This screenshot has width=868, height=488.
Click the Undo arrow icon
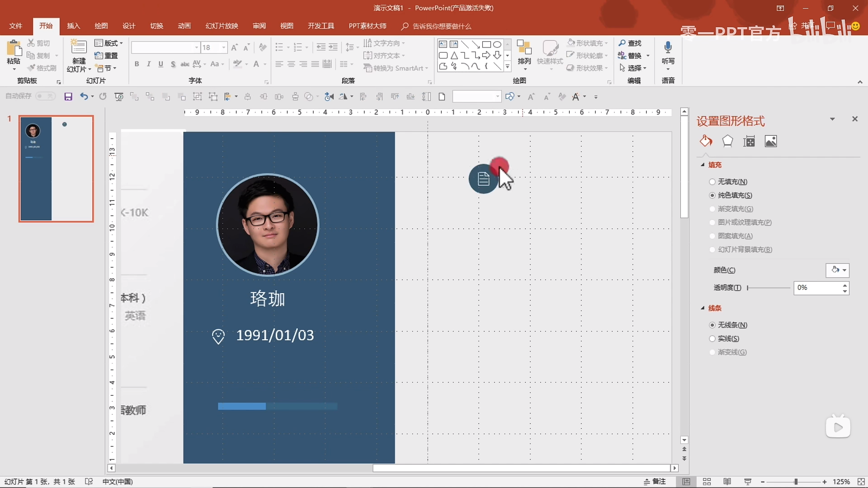84,97
